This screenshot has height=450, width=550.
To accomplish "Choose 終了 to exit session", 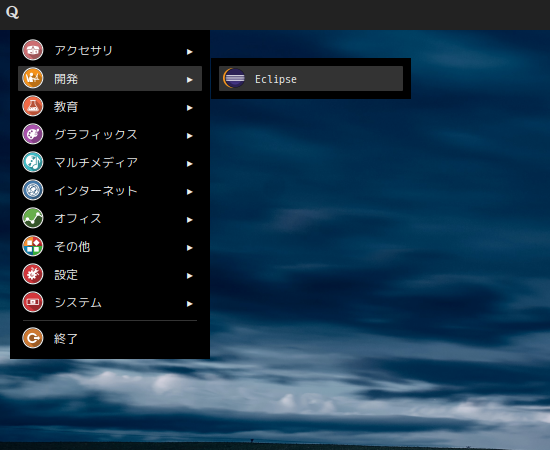I will [110, 338].
